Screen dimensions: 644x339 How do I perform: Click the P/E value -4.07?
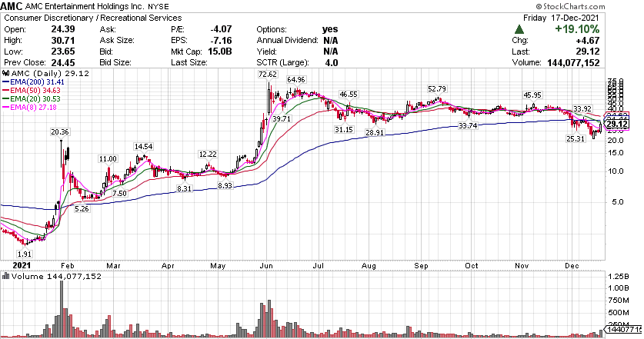[x=221, y=29]
